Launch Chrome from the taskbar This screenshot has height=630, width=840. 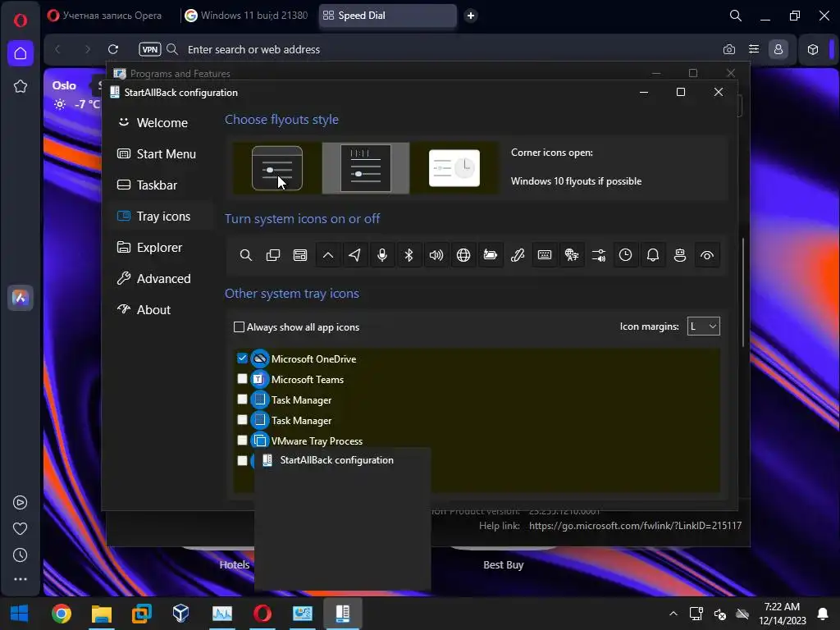click(61, 614)
